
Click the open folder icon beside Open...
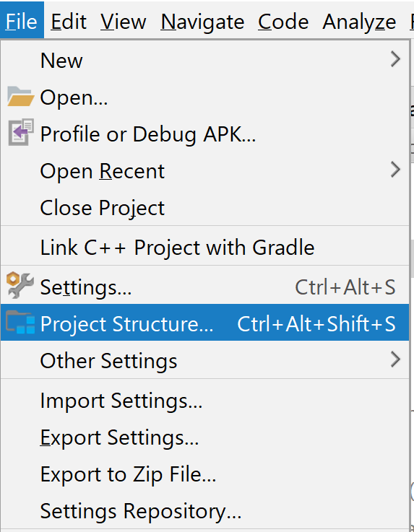pos(20,97)
